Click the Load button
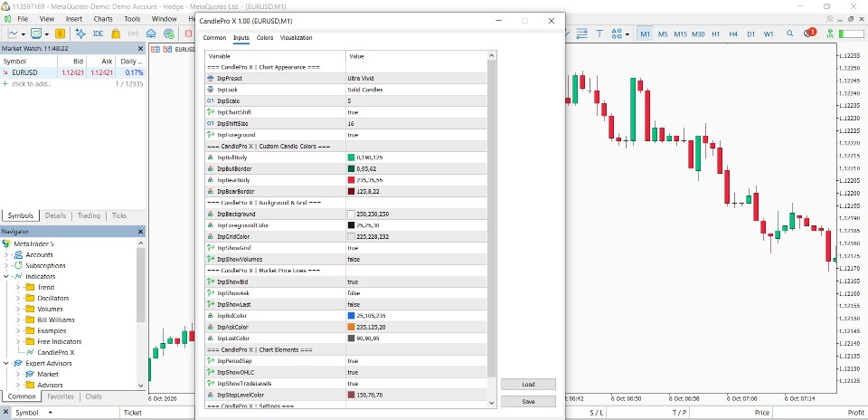Image resolution: width=868 pixels, height=420 pixels. tap(528, 385)
